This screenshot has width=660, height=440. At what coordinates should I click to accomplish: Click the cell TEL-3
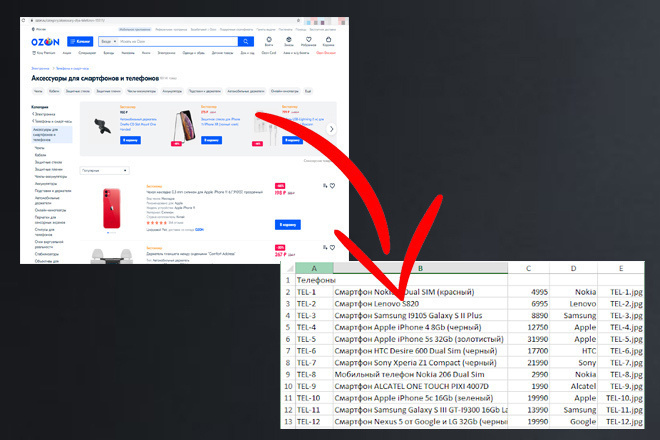(314, 315)
